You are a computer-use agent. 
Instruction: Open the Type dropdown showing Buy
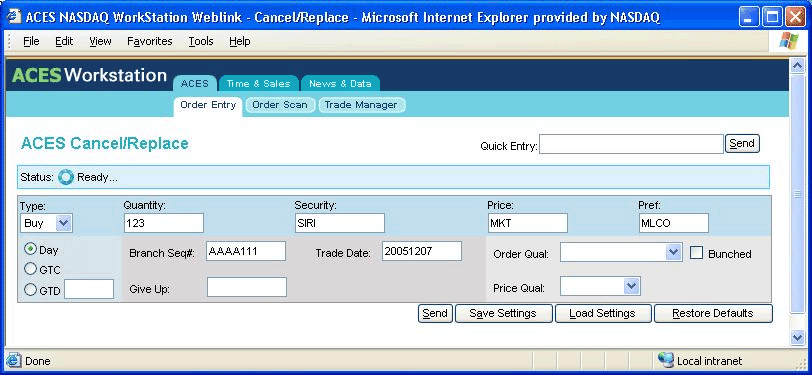pyautogui.click(x=46, y=223)
